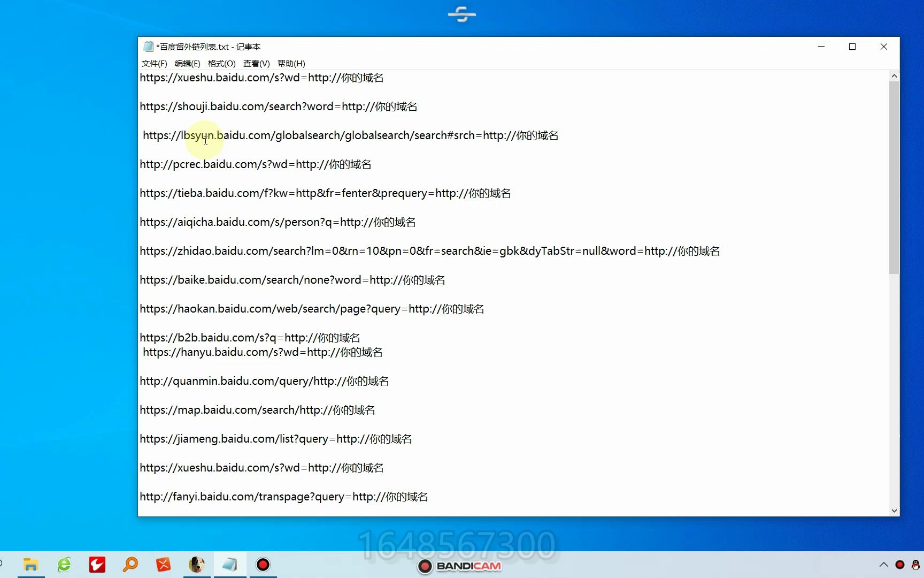The image size is (924, 578).
Task: Open the 格式(O) menu
Action: (x=221, y=63)
